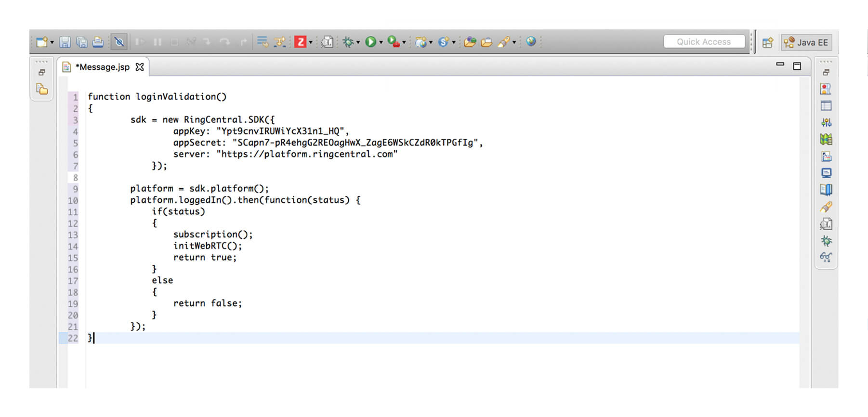Click the New file wizard icon
Image resolution: width=868 pixels, height=417 pixels.
point(42,42)
